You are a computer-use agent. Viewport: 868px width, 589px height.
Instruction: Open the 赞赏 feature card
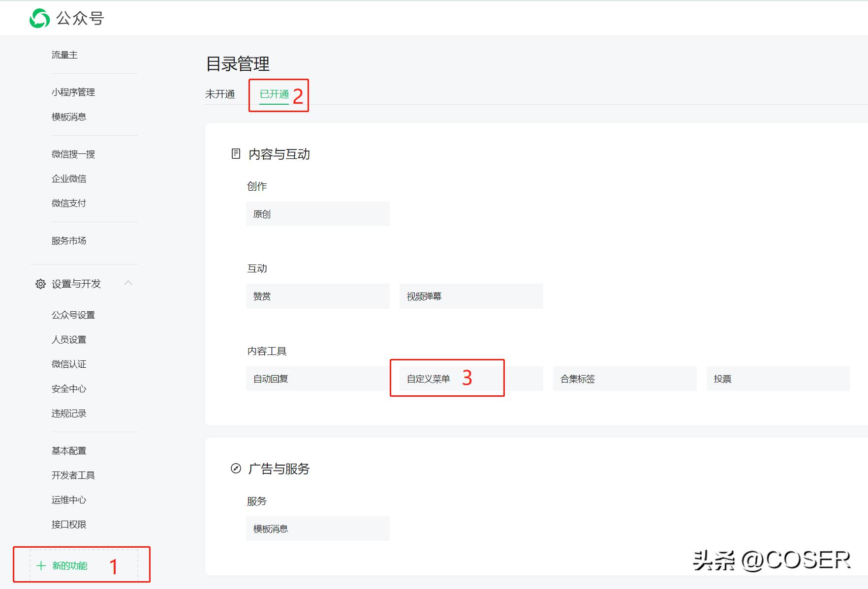coord(317,295)
